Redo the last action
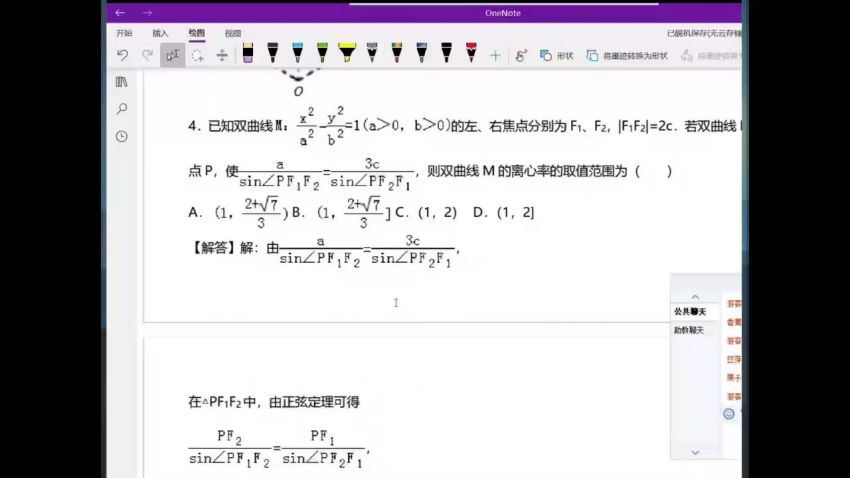Screen dimensions: 850x478 click(147, 55)
